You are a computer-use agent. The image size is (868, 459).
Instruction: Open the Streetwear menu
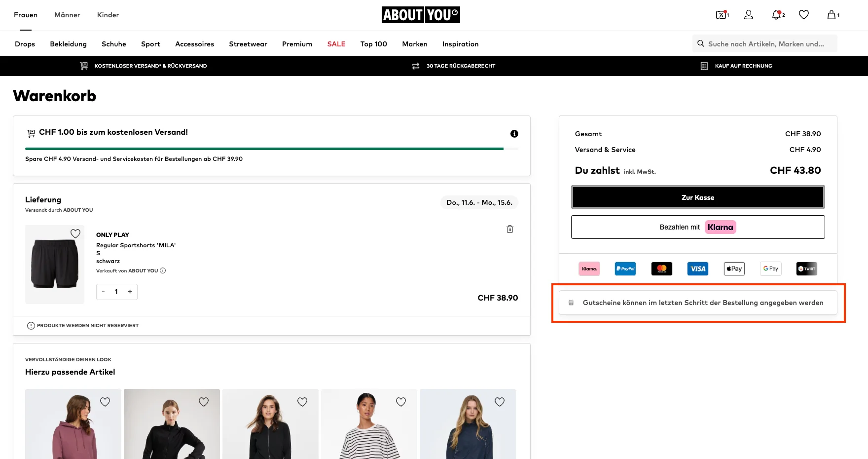click(x=248, y=44)
